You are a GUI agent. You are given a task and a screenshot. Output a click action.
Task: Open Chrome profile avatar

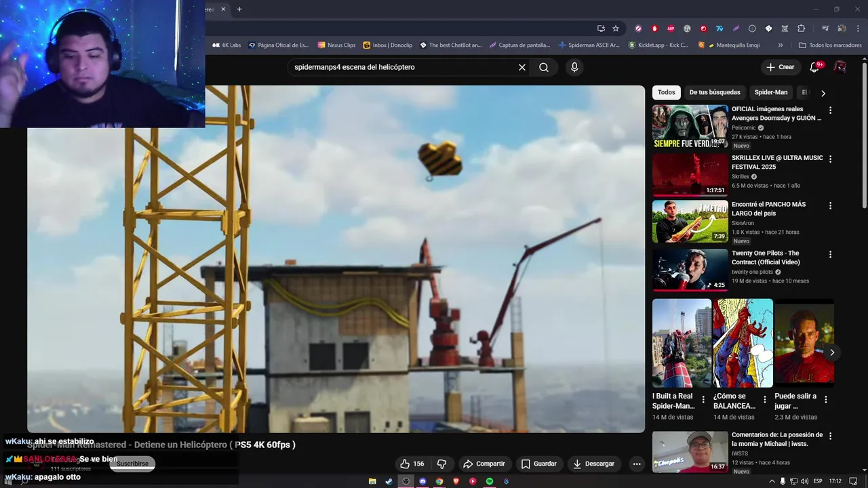point(842,28)
